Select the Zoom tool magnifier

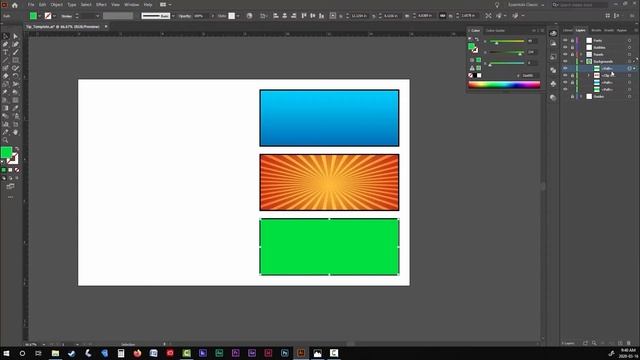tap(6, 140)
